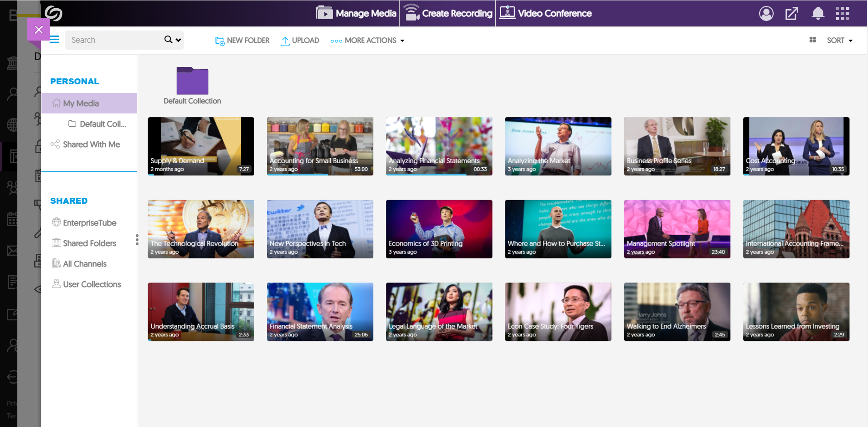The width and height of the screenshot is (868, 427).
Task: Close the panel with purple X
Action: pyautogui.click(x=39, y=30)
